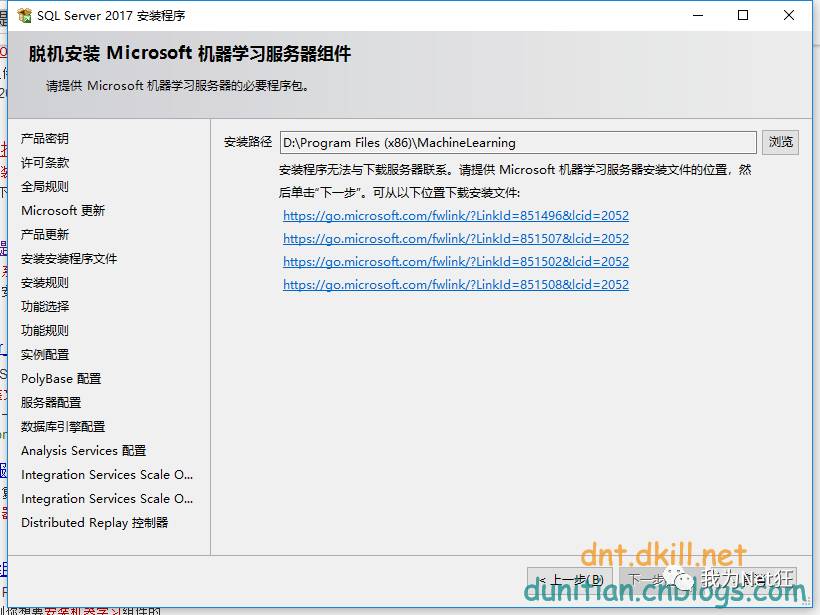Open the LinkId=851508 download link
This screenshot has height=615, width=820.
coord(455,284)
